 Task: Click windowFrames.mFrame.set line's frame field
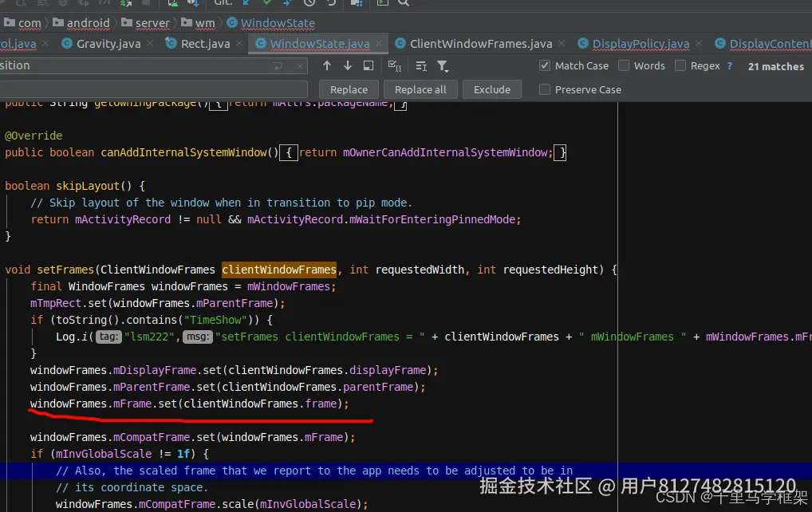321,404
